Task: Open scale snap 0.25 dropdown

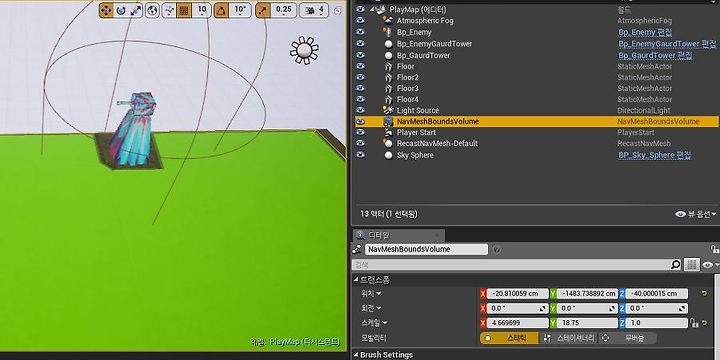Action: (283, 10)
